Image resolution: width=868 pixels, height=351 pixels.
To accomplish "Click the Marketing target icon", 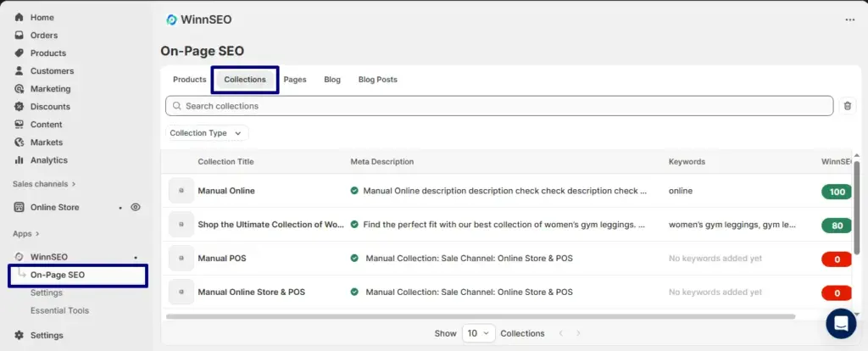I will (x=19, y=88).
